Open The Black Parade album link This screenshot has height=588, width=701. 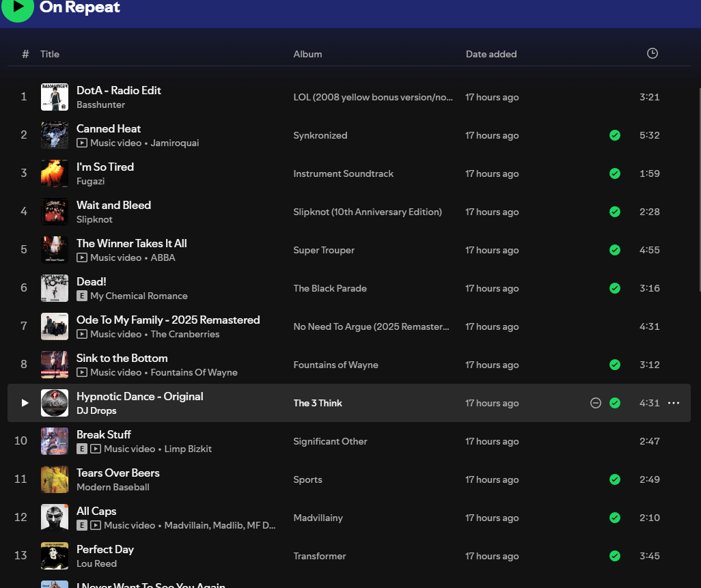[x=330, y=289]
